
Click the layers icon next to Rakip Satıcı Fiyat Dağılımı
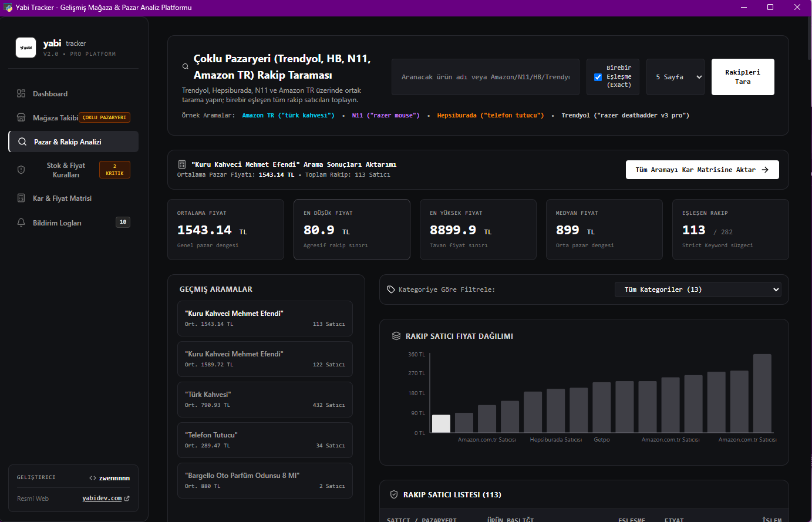pyautogui.click(x=396, y=336)
